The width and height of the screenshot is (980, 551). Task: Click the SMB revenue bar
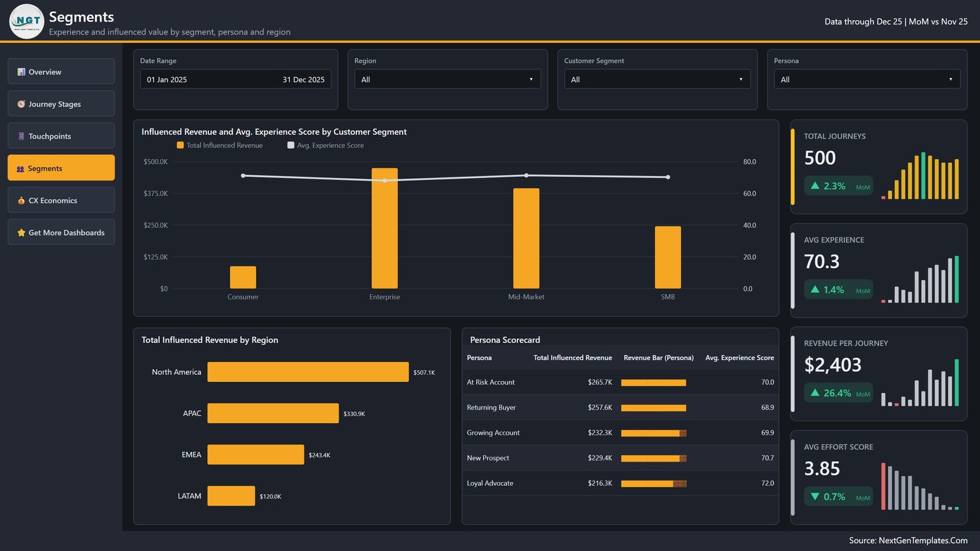[x=668, y=257]
